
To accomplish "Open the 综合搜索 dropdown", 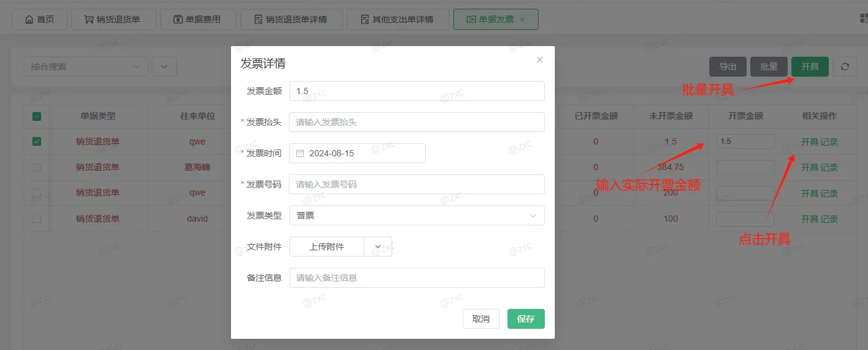I will pos(86,67).
